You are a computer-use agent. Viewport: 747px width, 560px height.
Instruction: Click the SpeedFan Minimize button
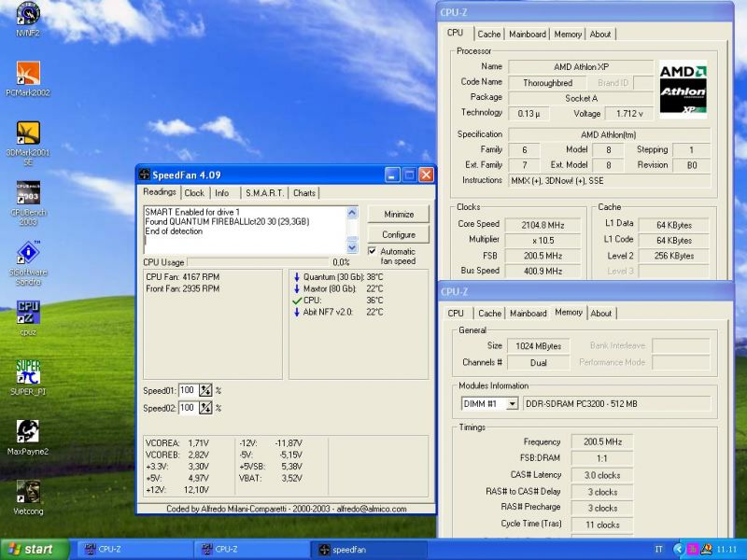[x=399, y=215]
